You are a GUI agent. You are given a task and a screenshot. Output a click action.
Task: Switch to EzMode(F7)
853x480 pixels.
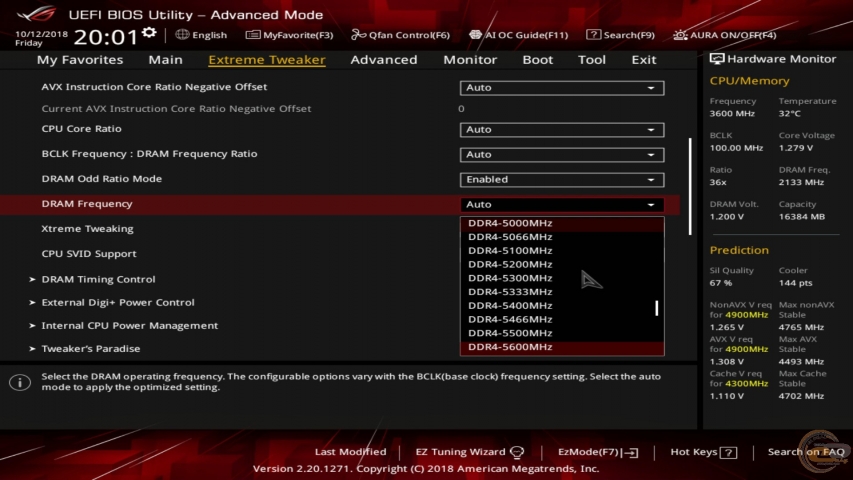click(x=598, y=452)
